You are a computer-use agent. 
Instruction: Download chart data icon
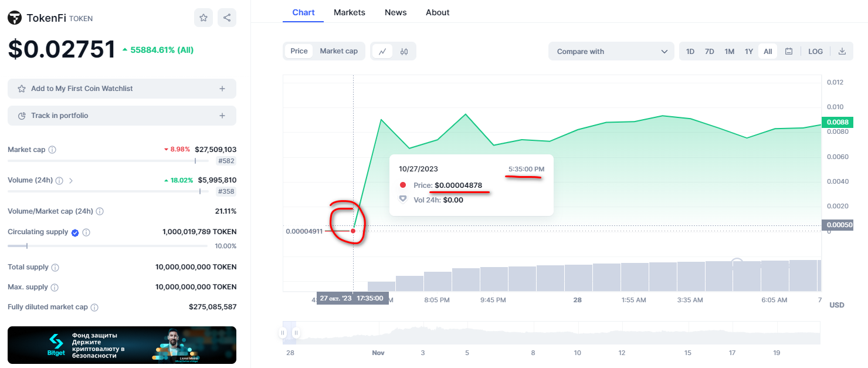coord(842,52)
